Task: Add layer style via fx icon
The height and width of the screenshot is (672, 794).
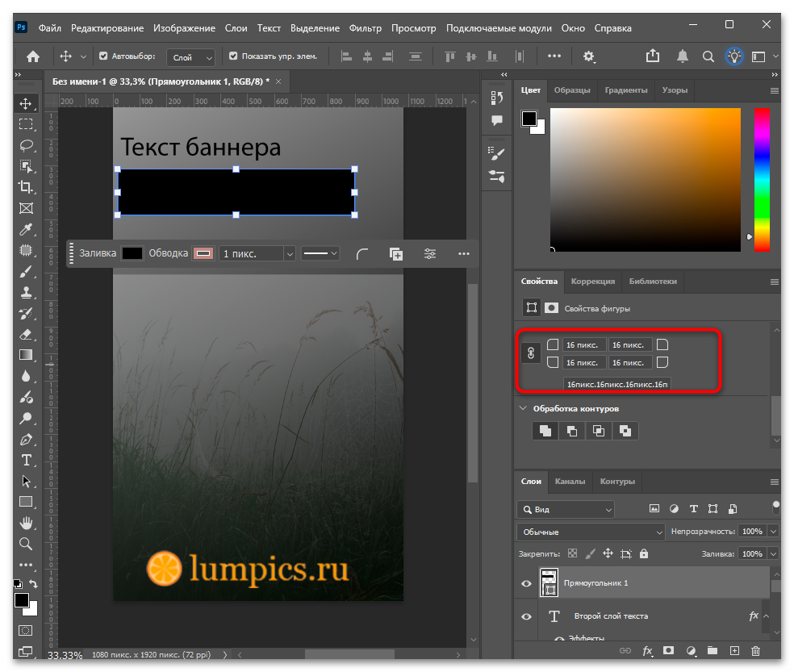Action: point(648,651)
